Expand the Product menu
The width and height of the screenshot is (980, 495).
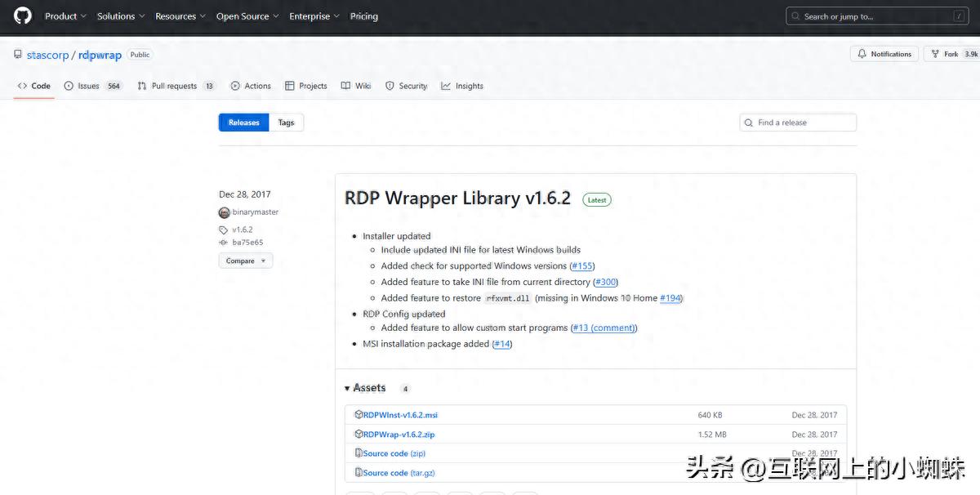[65, 16]
